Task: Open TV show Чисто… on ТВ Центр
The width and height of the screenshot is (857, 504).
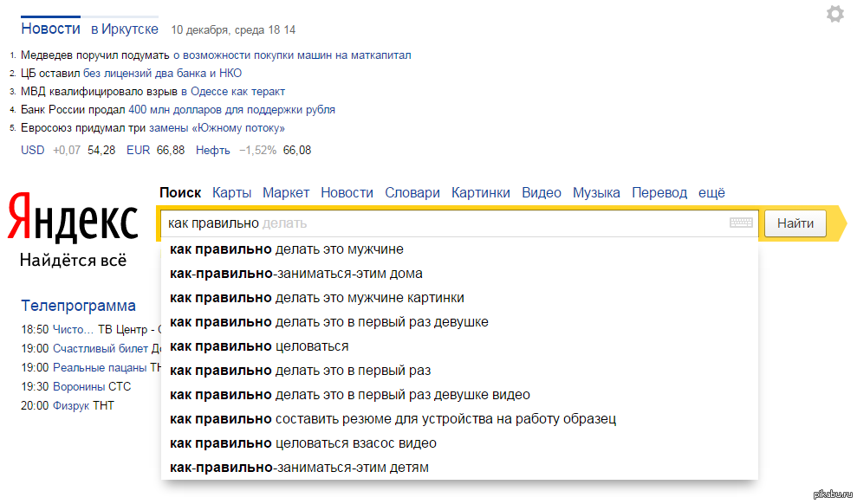Action: [x=74, y=330]
